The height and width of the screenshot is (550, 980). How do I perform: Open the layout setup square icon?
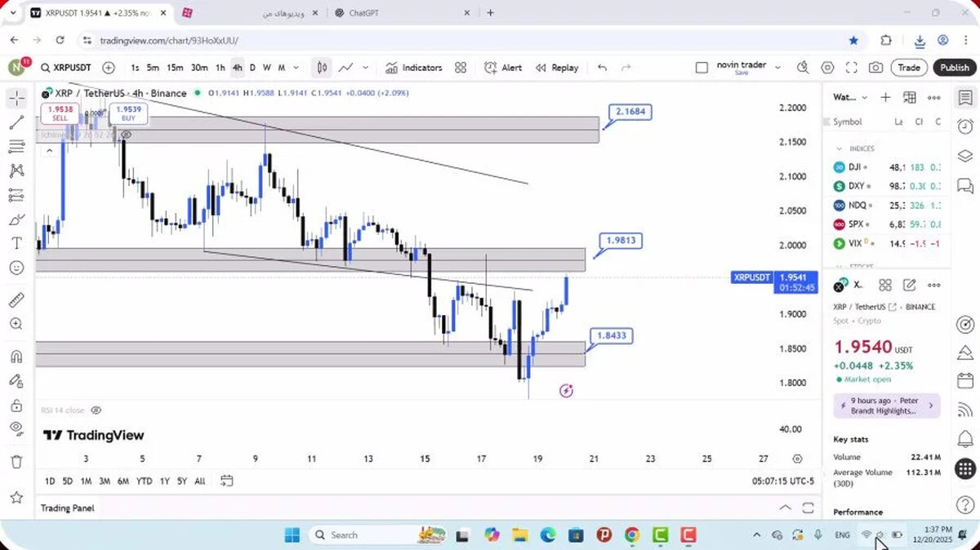click(x=702, y=68)
